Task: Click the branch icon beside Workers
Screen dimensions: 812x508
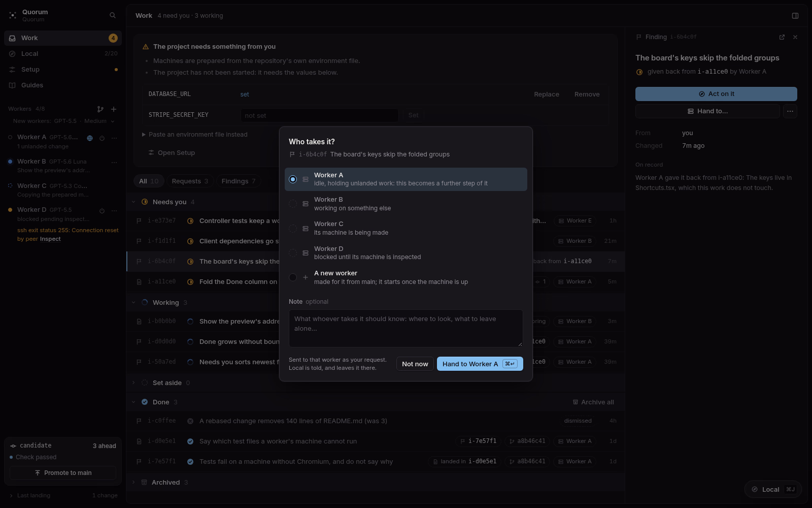Action: (x=100, y=109)
